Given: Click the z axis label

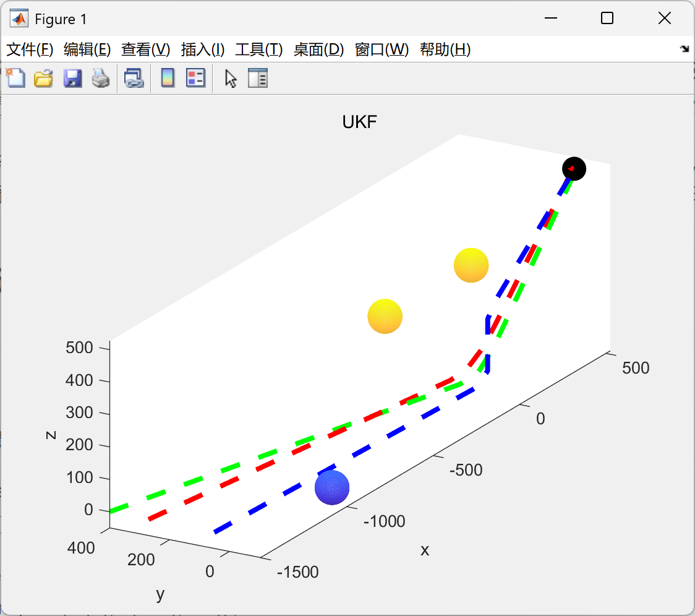Looking at the screenshot, I should pyautogui.click(x=51, y=435).
